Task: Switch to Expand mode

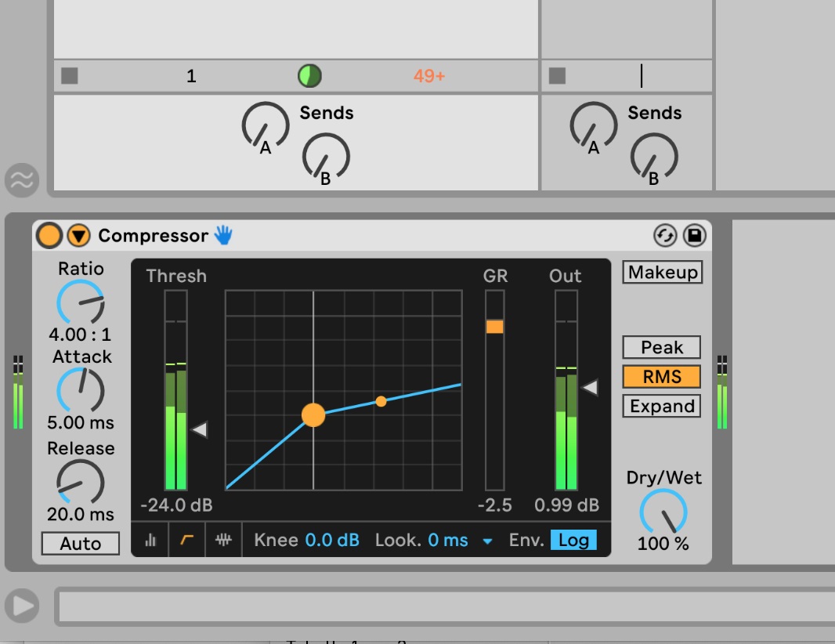Action: (662, 406)
